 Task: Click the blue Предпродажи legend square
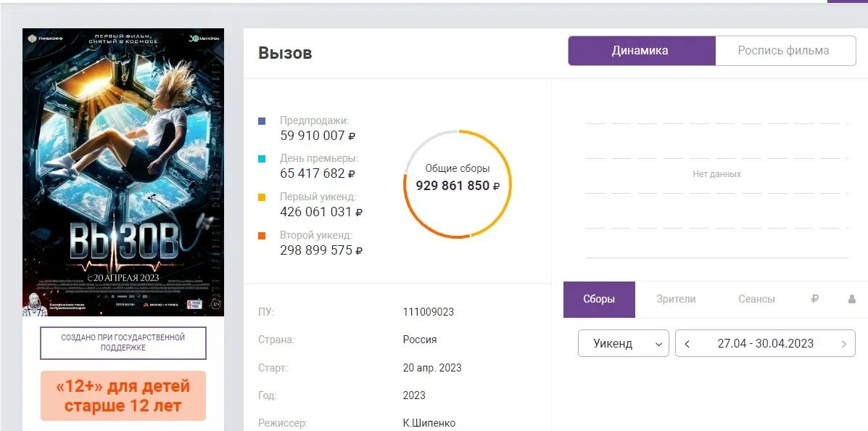(x=262, y=121)
